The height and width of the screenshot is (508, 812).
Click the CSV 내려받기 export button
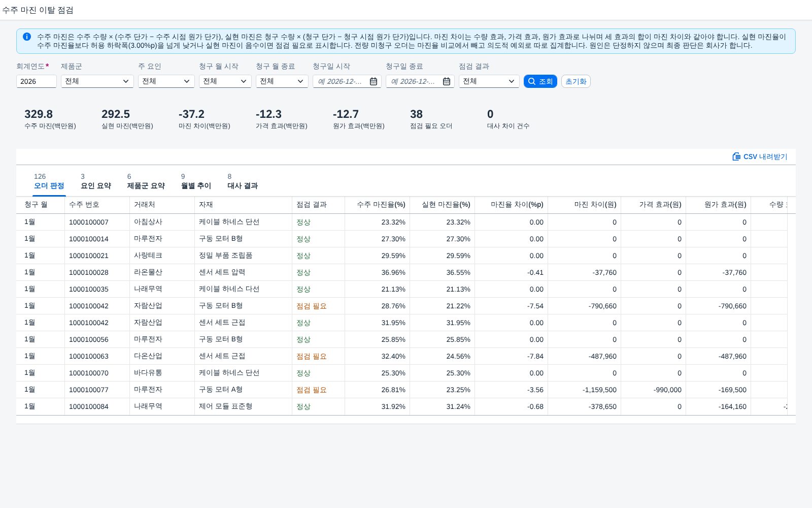tap(760, 156)
